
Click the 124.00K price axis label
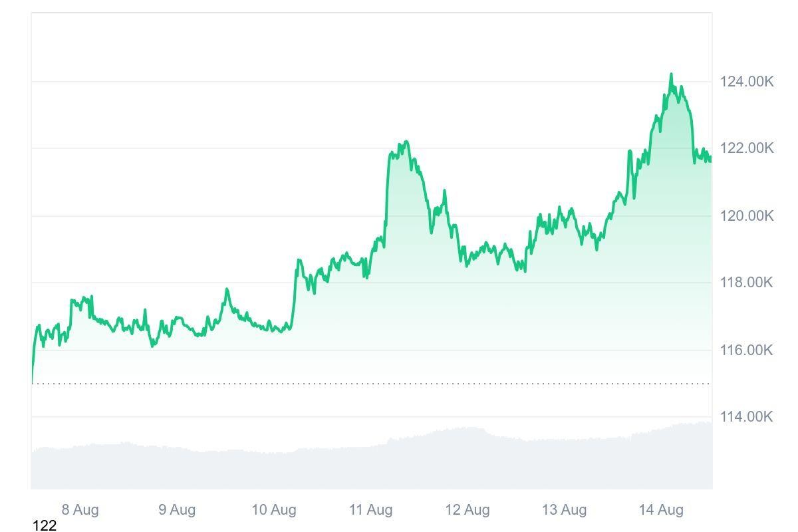coord(747,82)
